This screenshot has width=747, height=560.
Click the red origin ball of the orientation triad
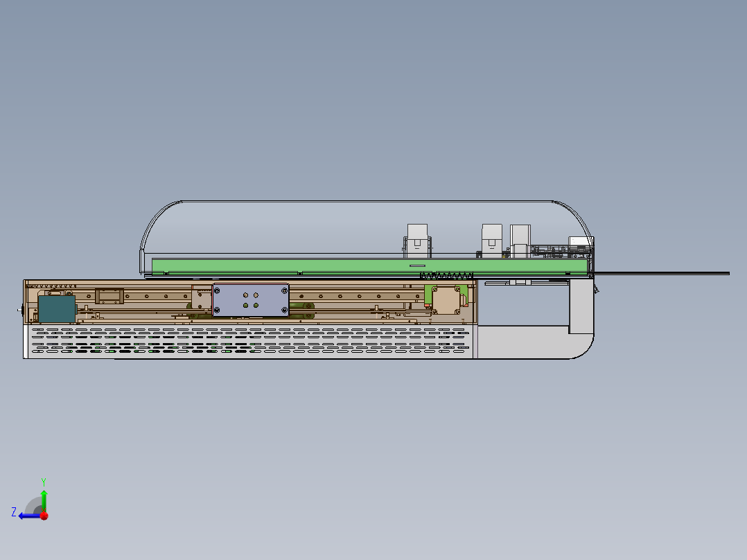44,516
